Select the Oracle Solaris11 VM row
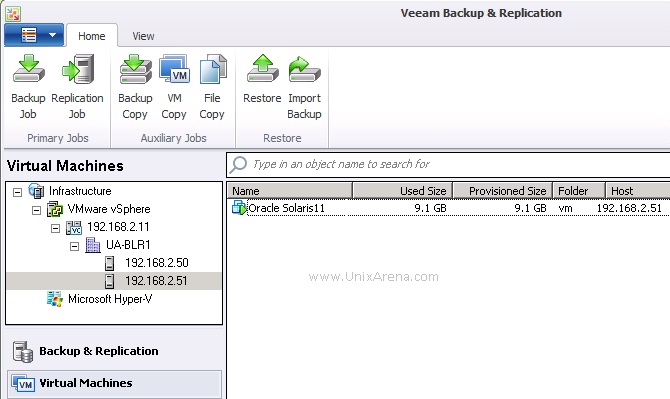Screen dimensions: 670x399 coord(449,208)
